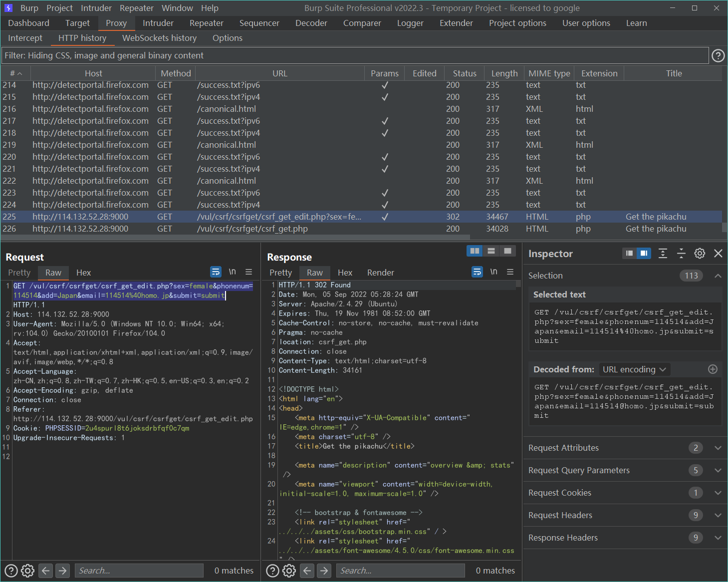728x582 pixels.
Task: Open the Response panel hamburger menu
Action: pyautogui.click(x=510, y=272)
